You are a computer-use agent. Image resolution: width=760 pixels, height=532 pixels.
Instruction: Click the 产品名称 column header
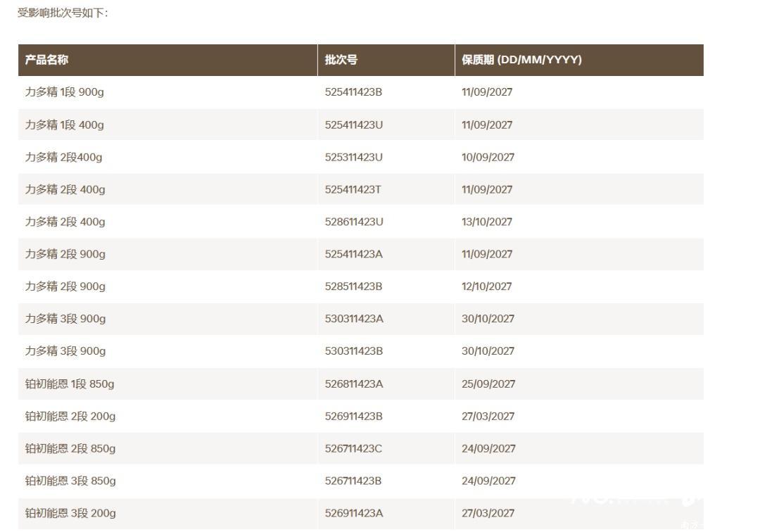tap(46, 60)
